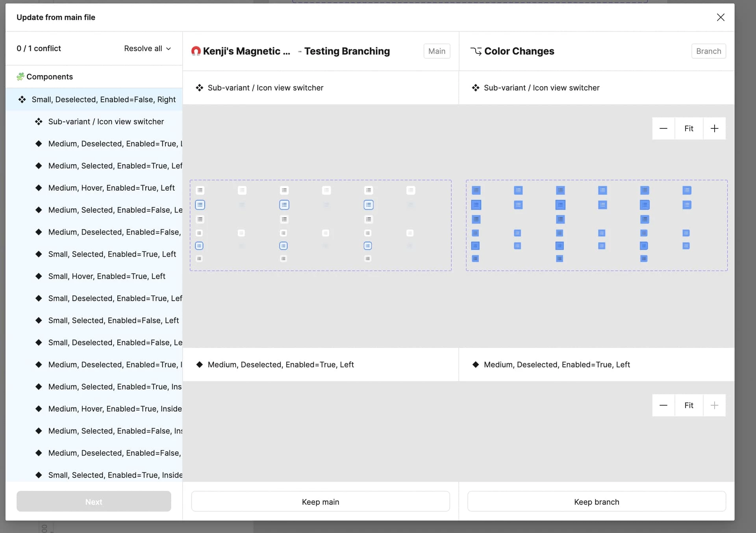Open the Resolve all dropdown
Screen dimensions: 756x533
point(143,48)
